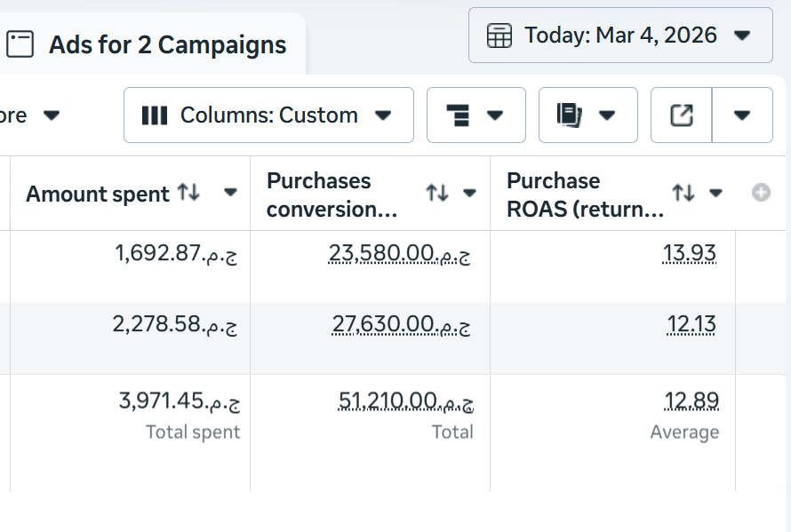
Task: Sort by Purchase ROAS column
Action: click(683, 193)
